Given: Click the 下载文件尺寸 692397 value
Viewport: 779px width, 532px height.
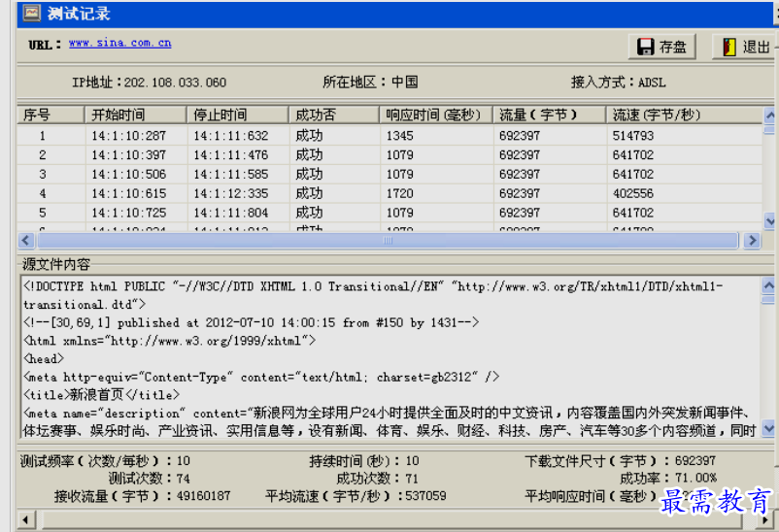Looking at the screenshot, I should pyautogui.click(x=695, y=460).
